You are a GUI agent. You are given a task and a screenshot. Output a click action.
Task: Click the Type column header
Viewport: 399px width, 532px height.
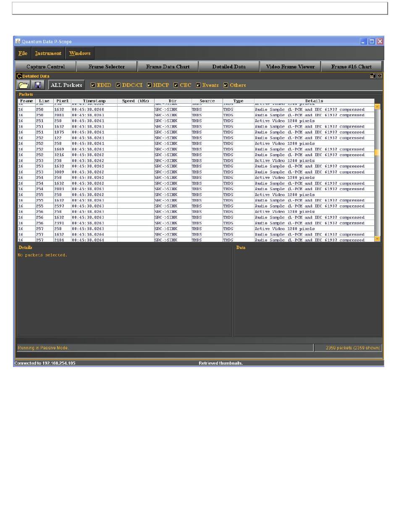click(238, 101)
